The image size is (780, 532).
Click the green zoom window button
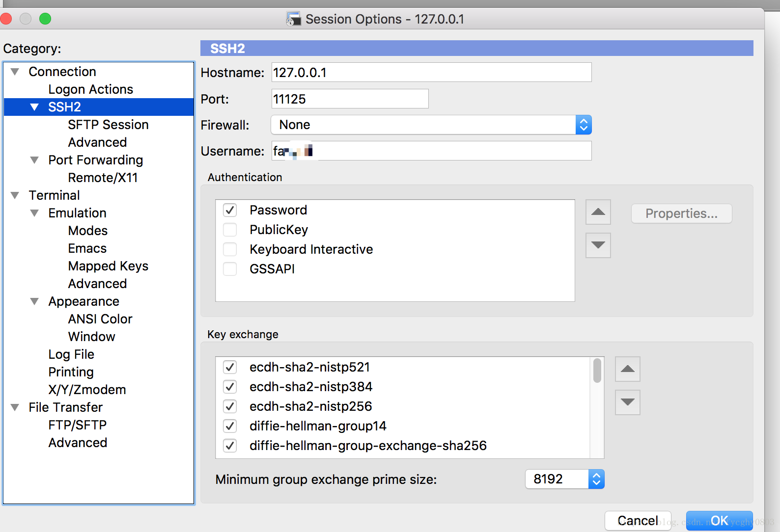pyautogui.click(x=45, y=19)
